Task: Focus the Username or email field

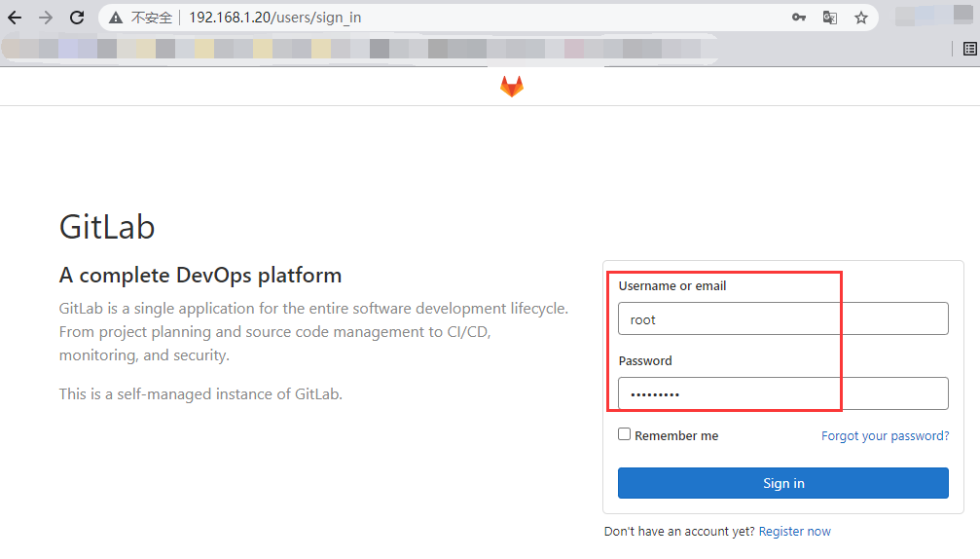Action: point(783,318)
